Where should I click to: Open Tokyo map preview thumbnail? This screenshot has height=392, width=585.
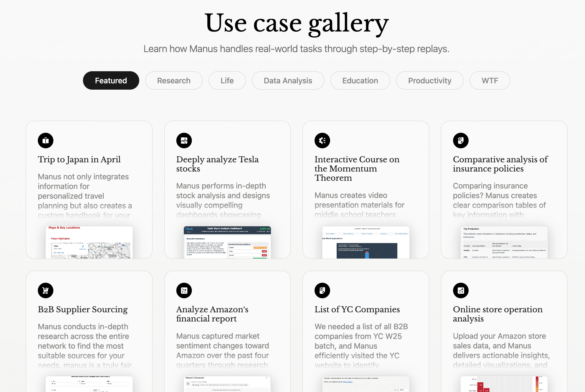(x=89, y=242)
